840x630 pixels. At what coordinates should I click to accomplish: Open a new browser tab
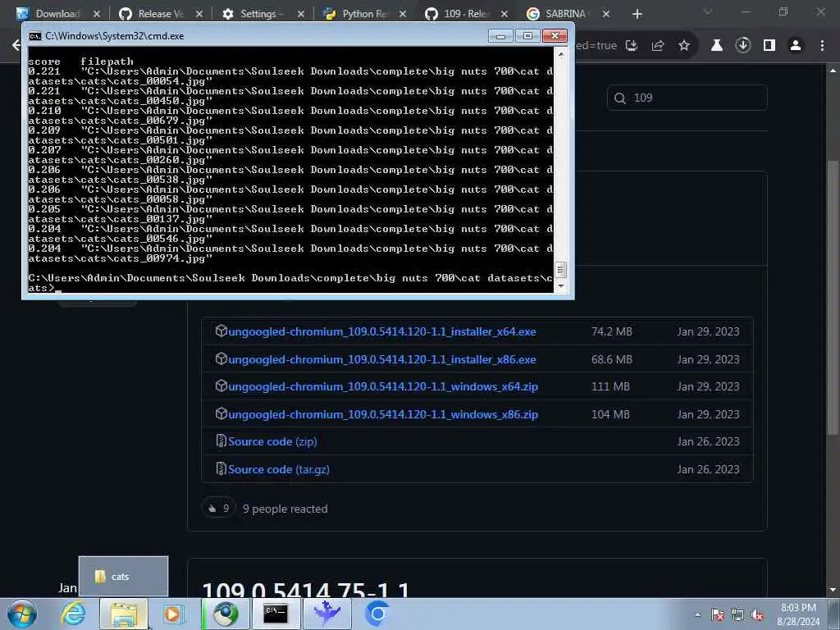coord(637,14)
